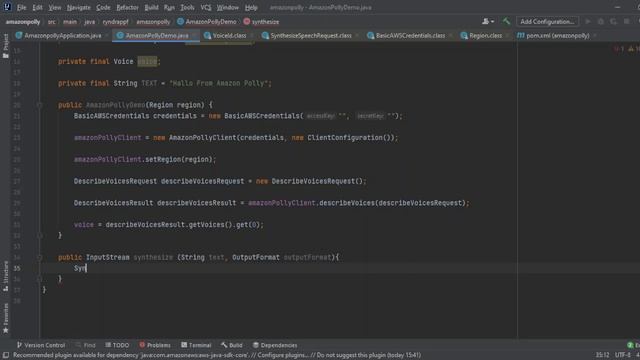640x360 pixels.
Task: Click the fold end marker at line 36
Action: click(40, 279)
